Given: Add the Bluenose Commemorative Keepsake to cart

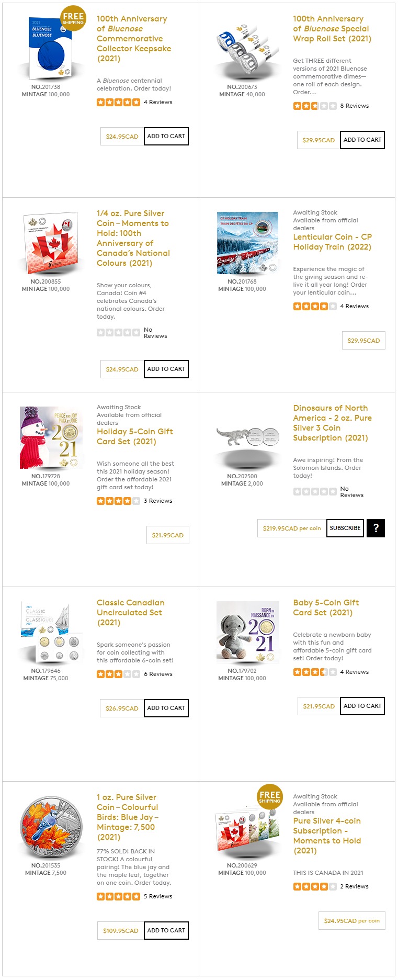Looking at the screenshot, I should 166,136.
